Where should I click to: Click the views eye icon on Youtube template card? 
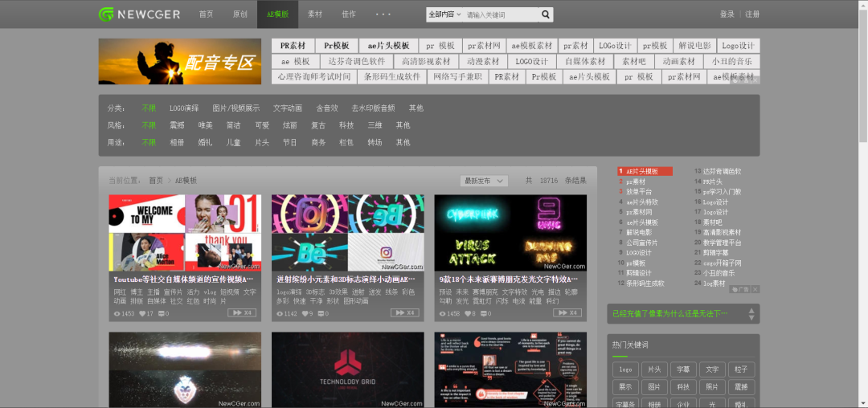pos(117,313)
